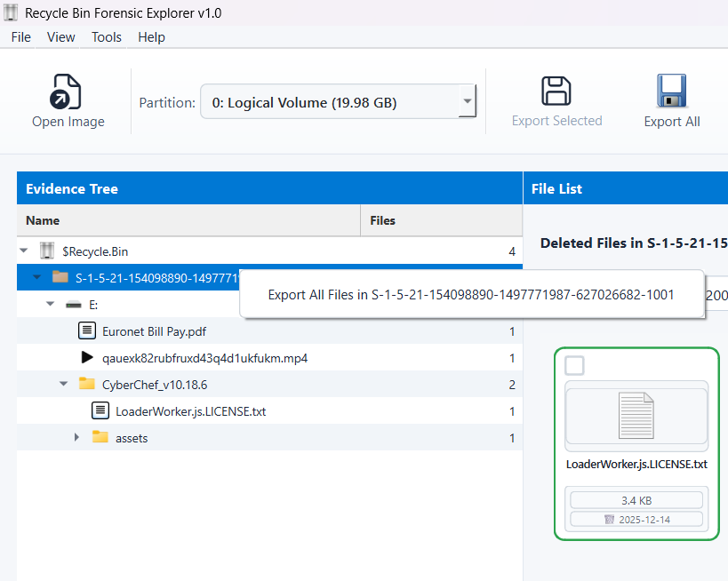Choose Export All Files in S-1-5-21 context entry

click(x=471, y=295)
